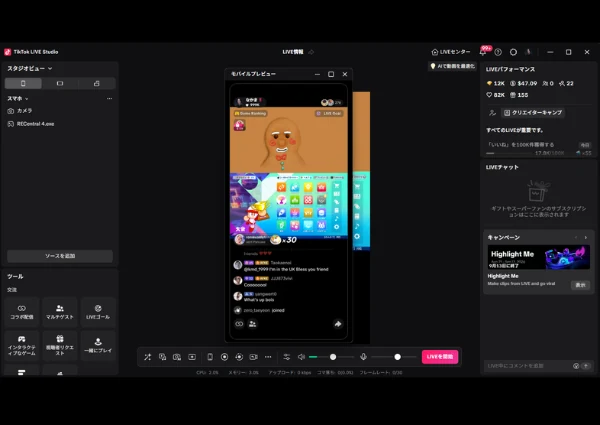Open the コラボ配信 tool
Viewport: 600px width, 425px height.
coord(22,312)
